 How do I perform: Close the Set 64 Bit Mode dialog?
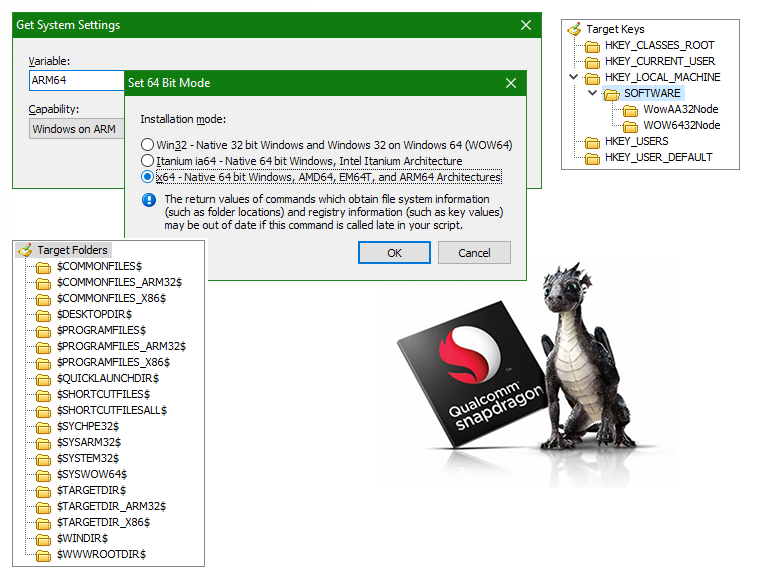click(x=511, y=83)
